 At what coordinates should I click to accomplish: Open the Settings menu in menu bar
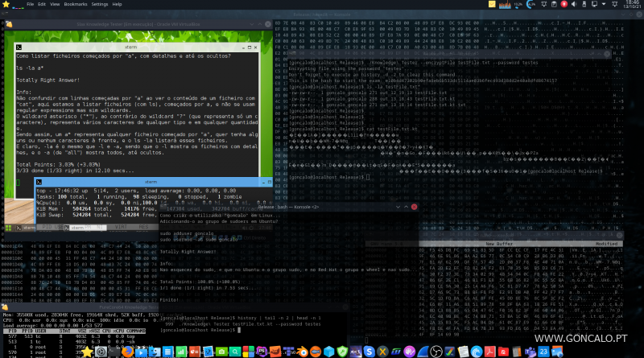100,4
